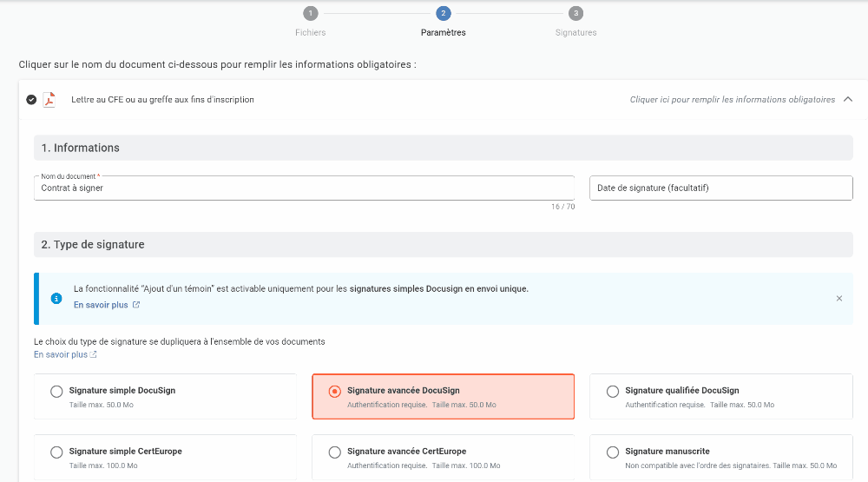Choose Signature simple CertEurope radio button
The height and width of the screenshot is (482, 868).
point(57,452)
